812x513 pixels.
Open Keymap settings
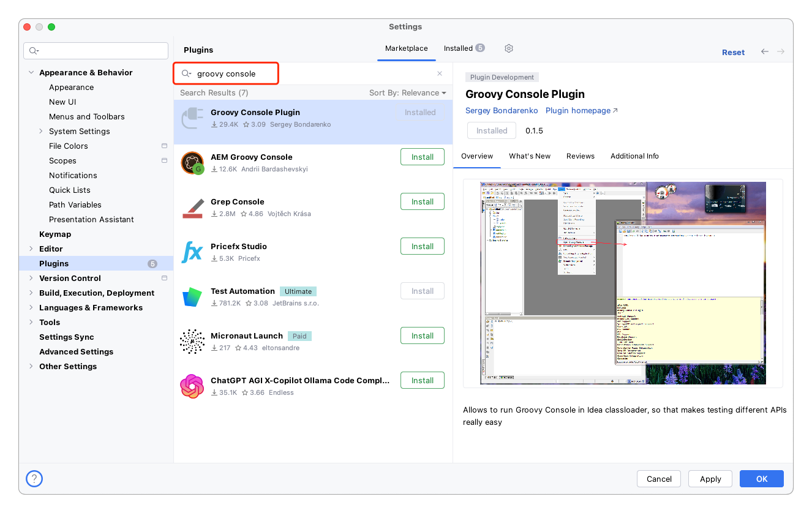tap(55, 234)
